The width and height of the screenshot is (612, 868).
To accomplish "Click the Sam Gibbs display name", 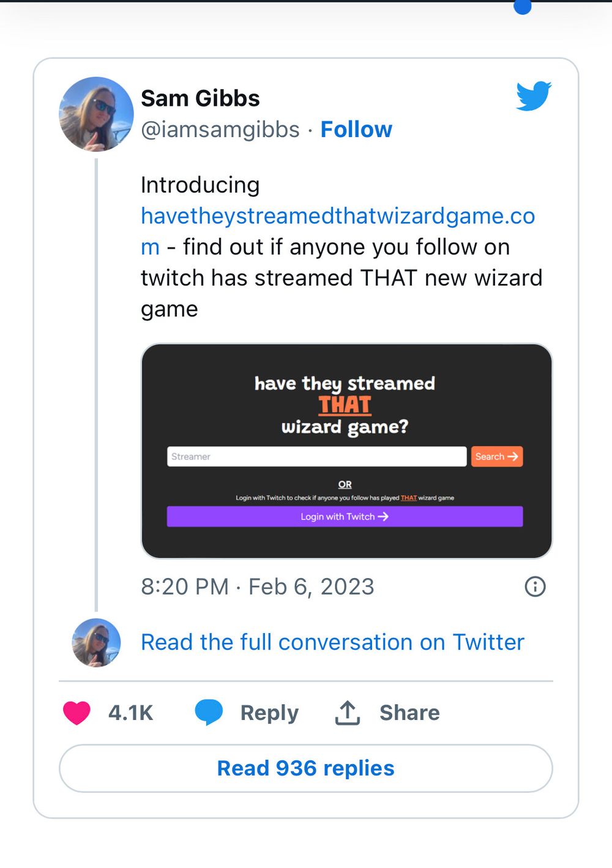I will pos(200,98).
